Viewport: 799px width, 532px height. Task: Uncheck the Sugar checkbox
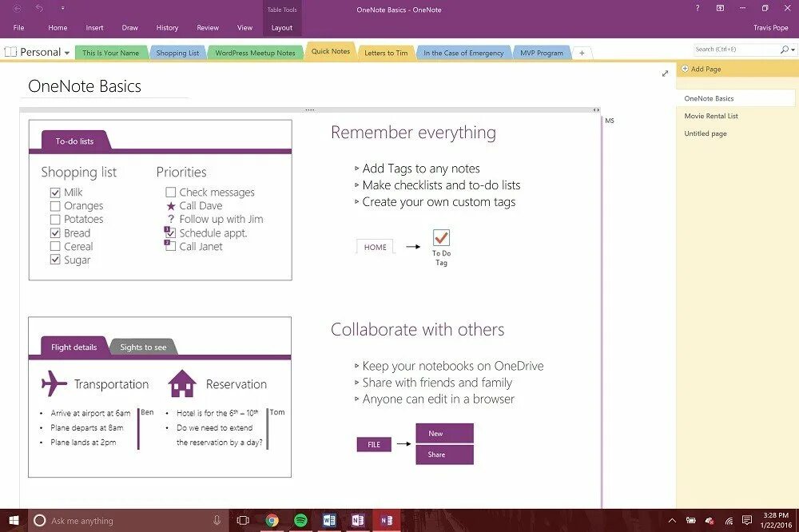(x=55, y=260)
